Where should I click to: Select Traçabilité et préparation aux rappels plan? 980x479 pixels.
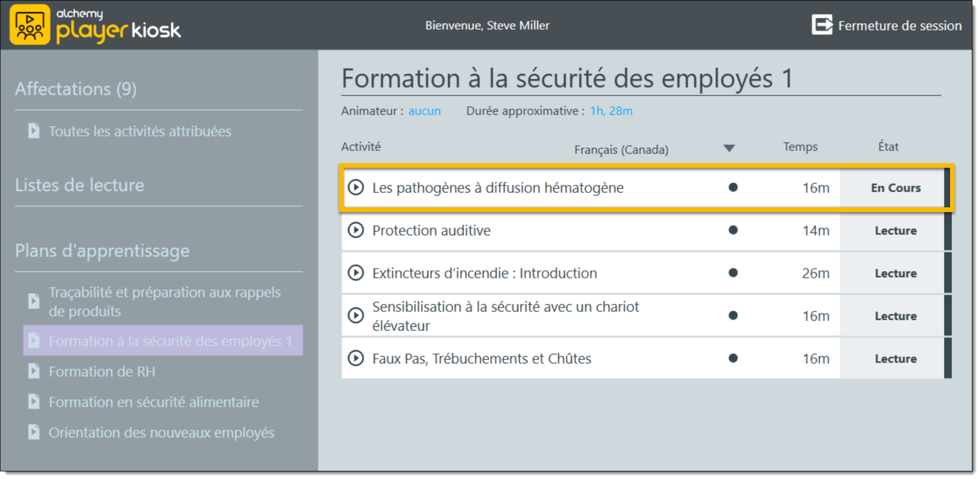(164, 302)
